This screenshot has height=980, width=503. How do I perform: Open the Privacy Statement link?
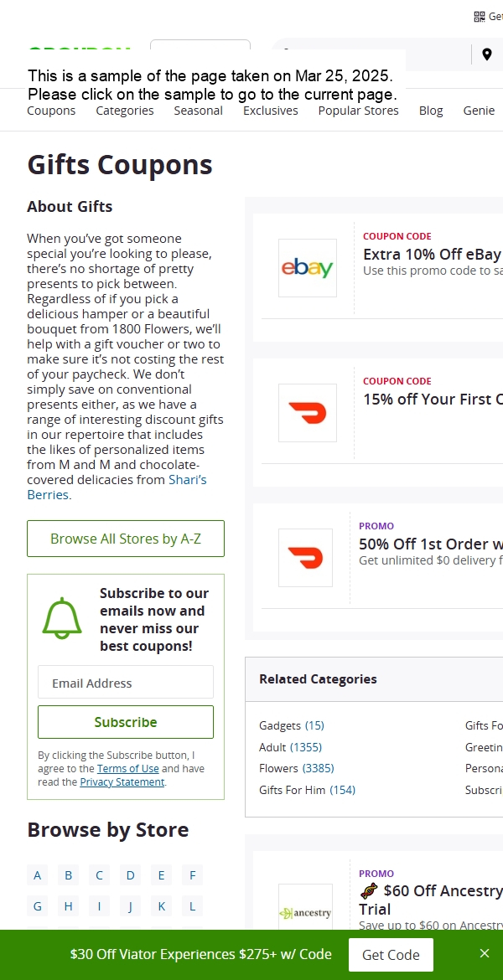[122, 781]
